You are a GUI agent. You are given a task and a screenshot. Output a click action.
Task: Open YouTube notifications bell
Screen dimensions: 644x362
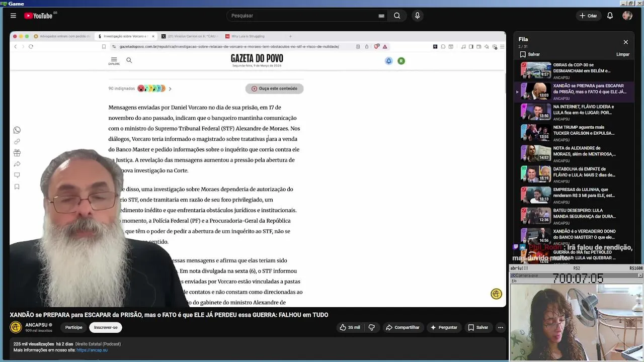(x=610, y=16)
